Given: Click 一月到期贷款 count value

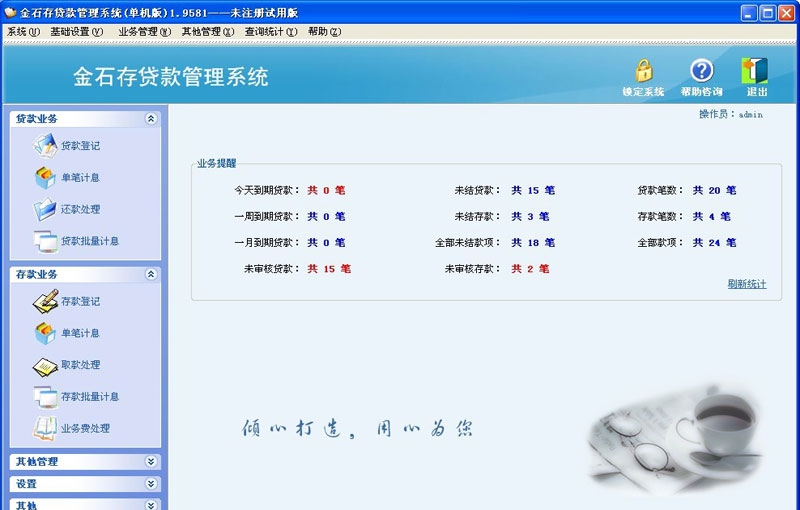Looking at the screenshot, I should (x=327, y=243).
